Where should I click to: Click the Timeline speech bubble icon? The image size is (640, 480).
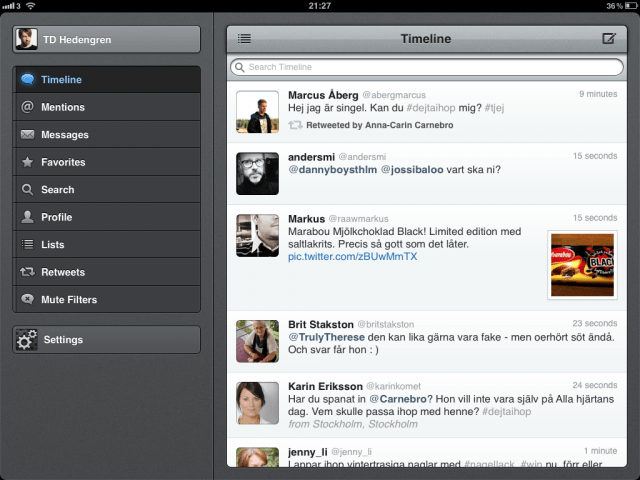pos(27,79)
